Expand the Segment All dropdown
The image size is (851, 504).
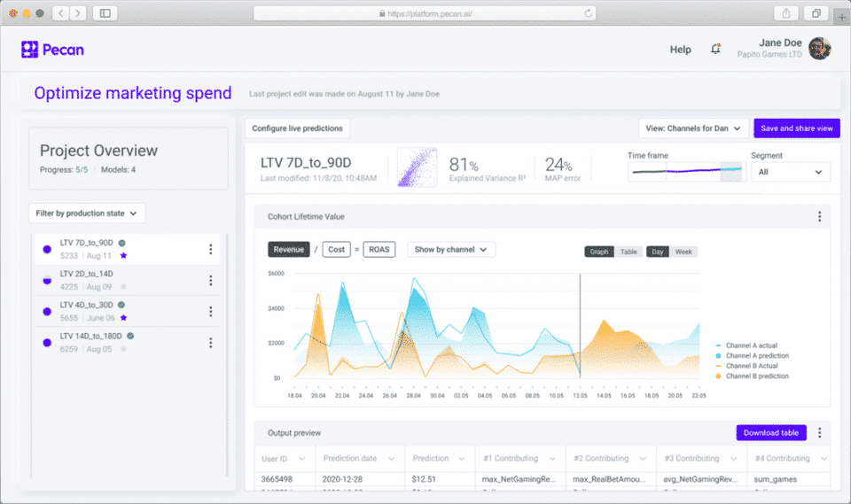(x=790, y=172)
